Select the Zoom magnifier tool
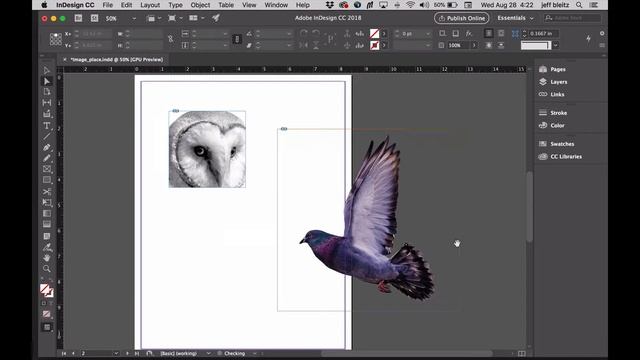640x360 pixels. pos(47,269)
